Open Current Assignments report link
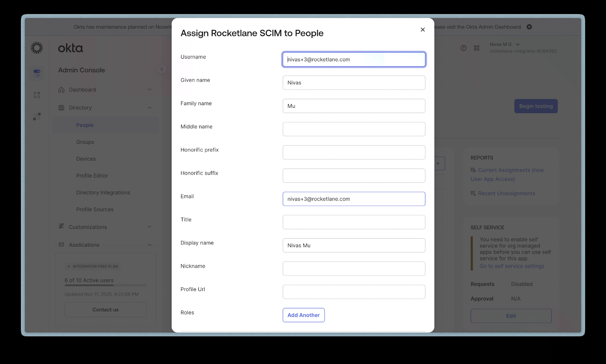606x364 pixels. point(507,175)
